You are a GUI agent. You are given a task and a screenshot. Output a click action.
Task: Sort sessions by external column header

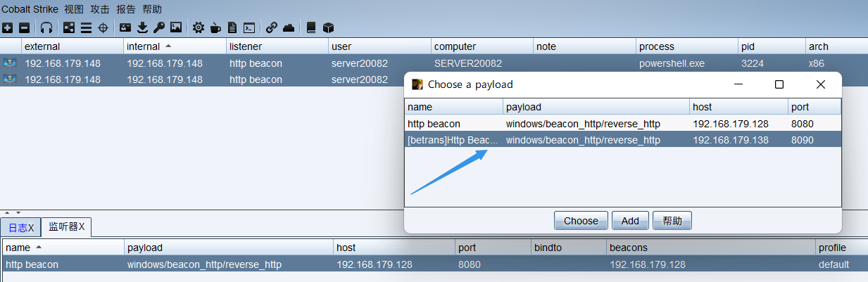(73, 46)
